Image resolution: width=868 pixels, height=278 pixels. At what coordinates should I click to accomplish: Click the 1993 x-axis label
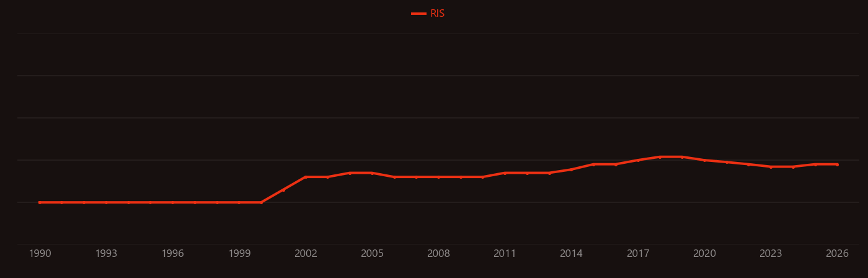tap(106, 254)
